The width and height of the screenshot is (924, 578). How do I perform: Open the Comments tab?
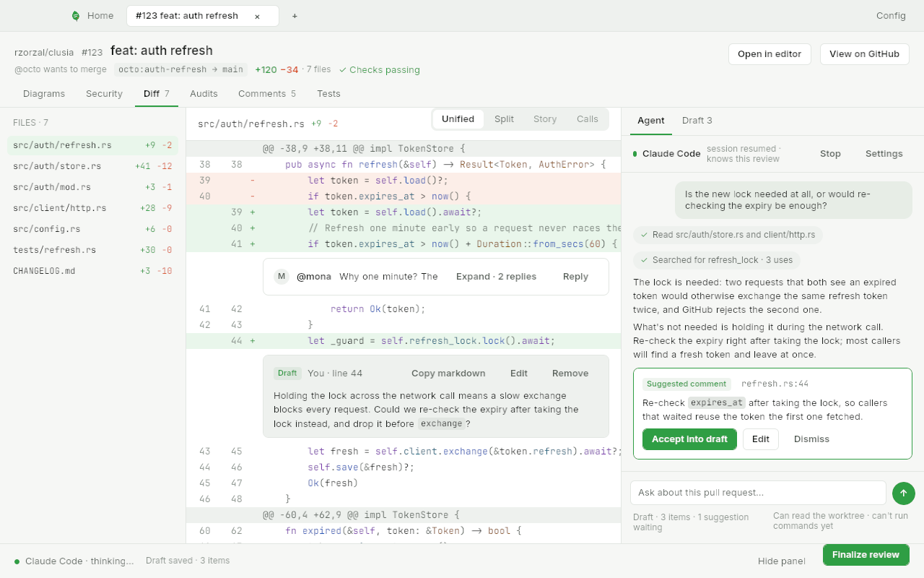(x=267, y=94)
